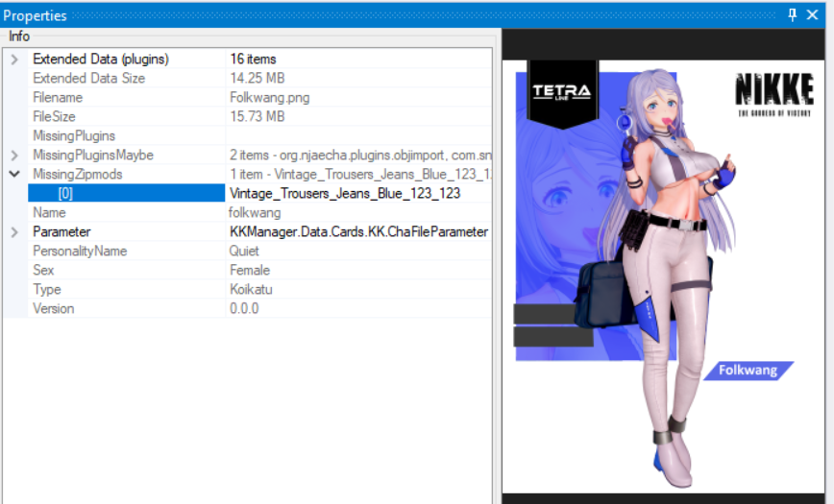This screenshot has width=834, height=504.
Task: Collapse the MissingZipmods list
Action: point(14,175)
